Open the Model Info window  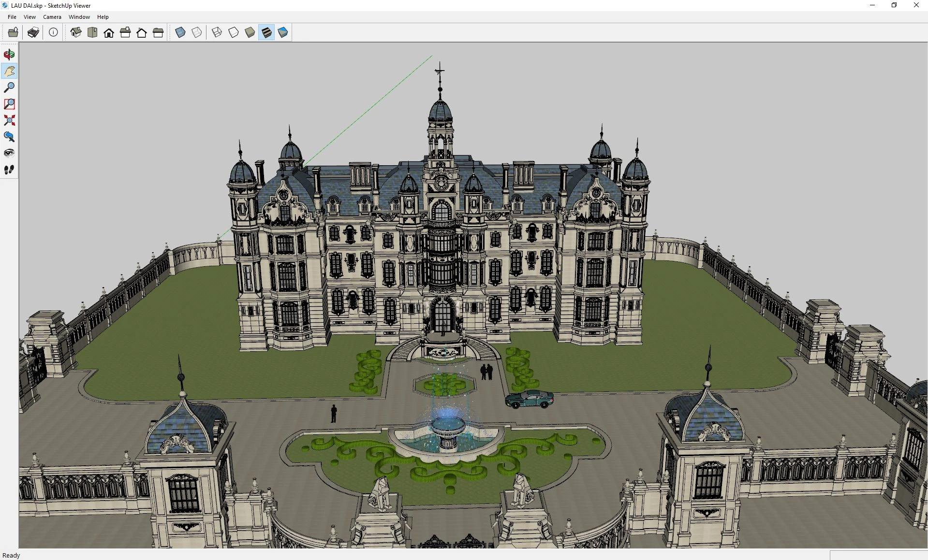coord(53,32)
